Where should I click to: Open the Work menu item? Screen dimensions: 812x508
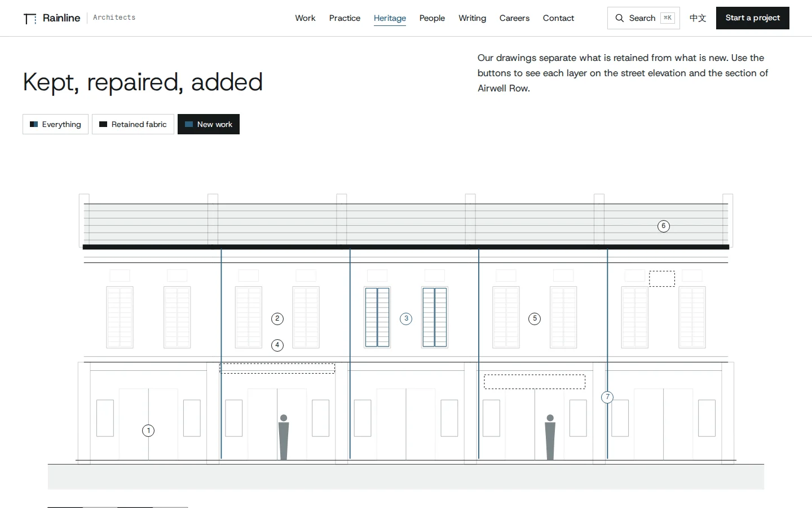click(x=305, y=18)
